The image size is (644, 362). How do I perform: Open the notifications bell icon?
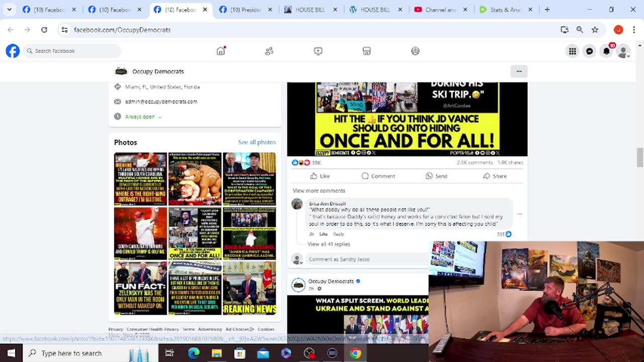(x=607, y=51)
